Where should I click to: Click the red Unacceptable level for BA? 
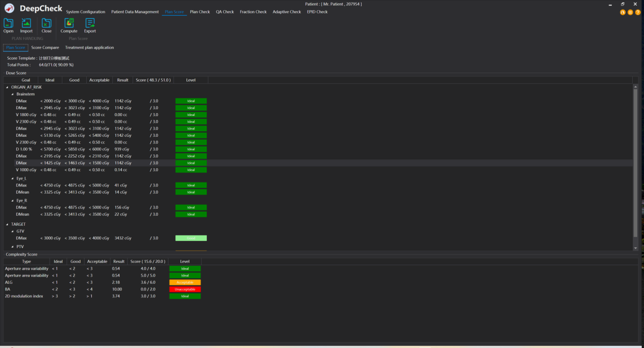(x=185, y=289)
